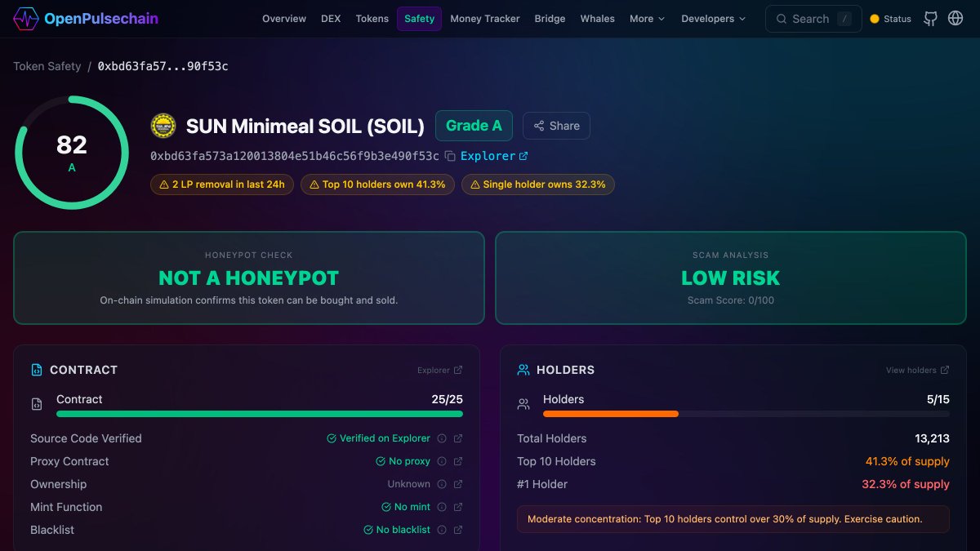Click the 32.3% of supply value
This screenshot has height=551, width=980.
pos(906,484)
